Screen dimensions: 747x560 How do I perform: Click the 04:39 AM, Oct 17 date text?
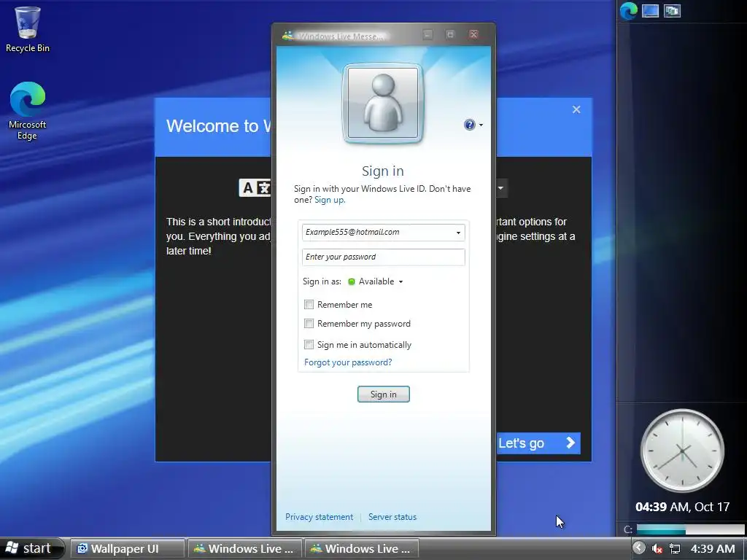[x=682, y=507]
